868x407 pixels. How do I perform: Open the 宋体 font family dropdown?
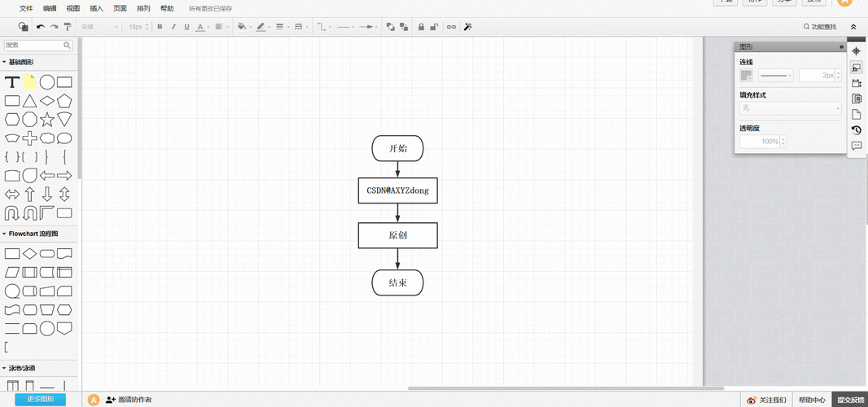99,27
